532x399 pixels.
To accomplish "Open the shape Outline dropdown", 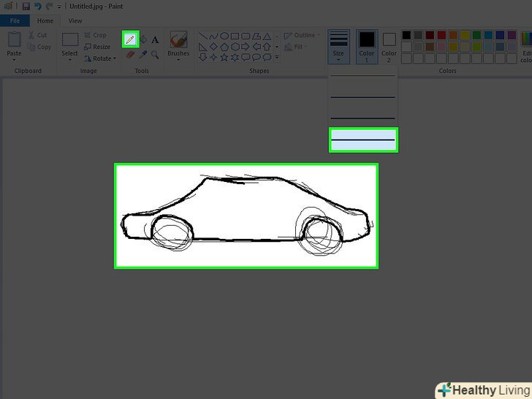I will tap(300, 35).
